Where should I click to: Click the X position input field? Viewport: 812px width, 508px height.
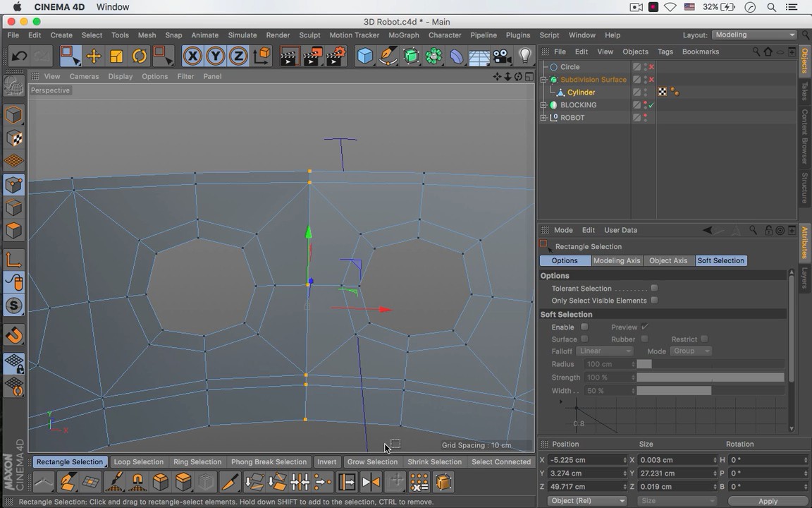pos(585,460)
